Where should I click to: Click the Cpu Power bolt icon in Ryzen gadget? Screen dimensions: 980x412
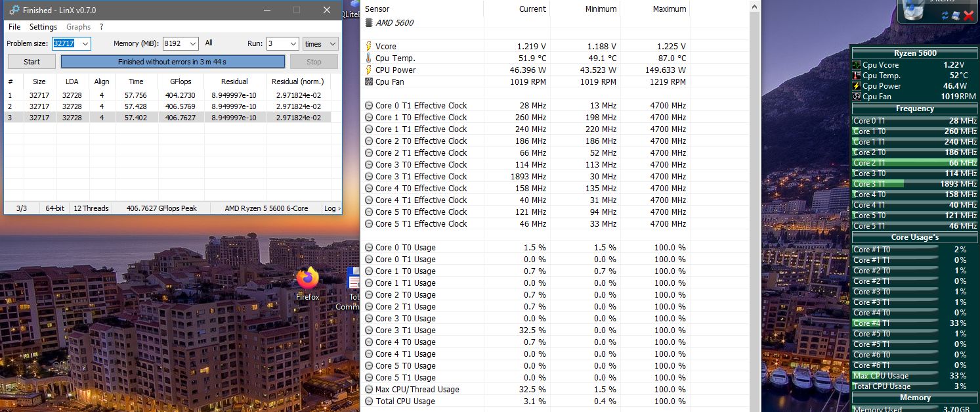pos(857,86)
